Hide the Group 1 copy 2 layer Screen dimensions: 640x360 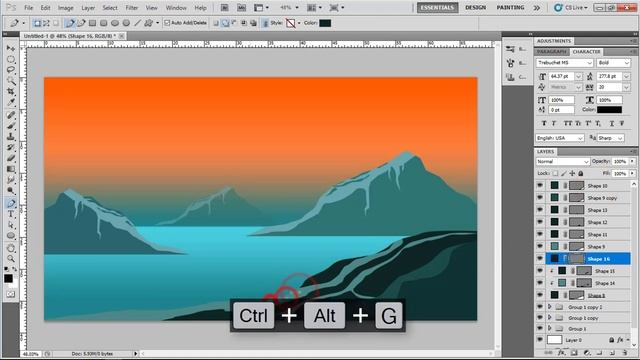[540, 307]
